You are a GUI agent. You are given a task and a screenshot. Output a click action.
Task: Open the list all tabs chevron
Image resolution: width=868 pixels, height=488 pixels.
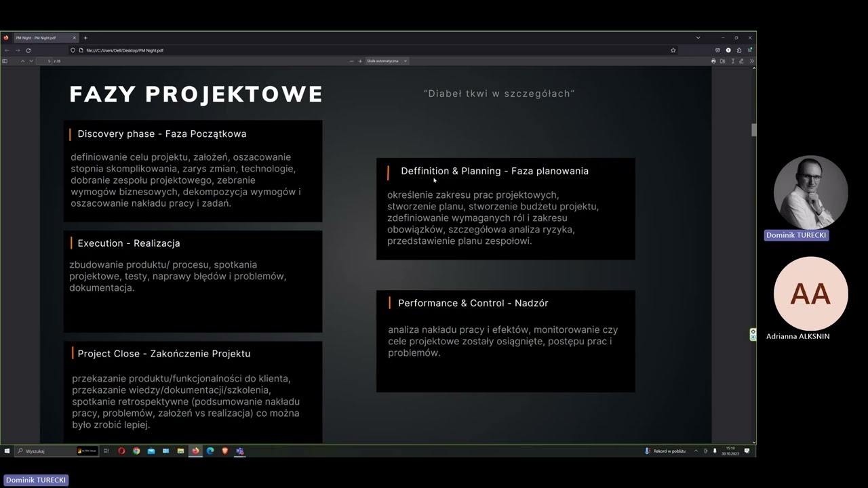698,38
